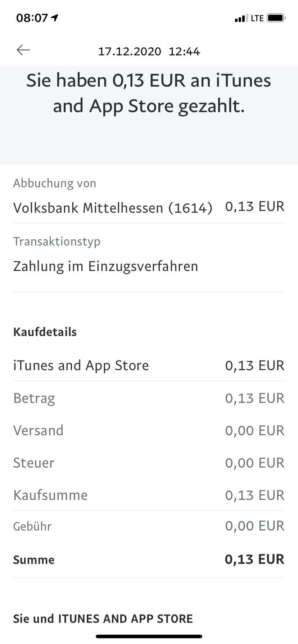298x644 pixels.
Task: Tap the cellular signal bars icon
Action: pos(241,18)
